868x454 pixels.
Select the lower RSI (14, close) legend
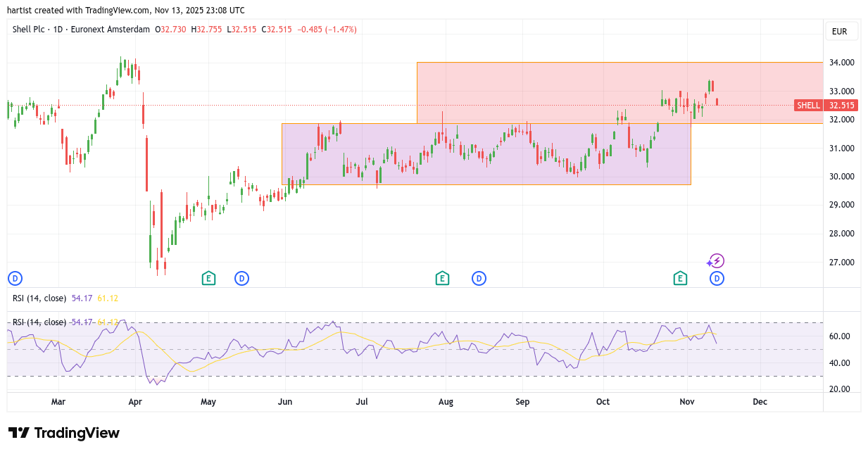(39, 322)
